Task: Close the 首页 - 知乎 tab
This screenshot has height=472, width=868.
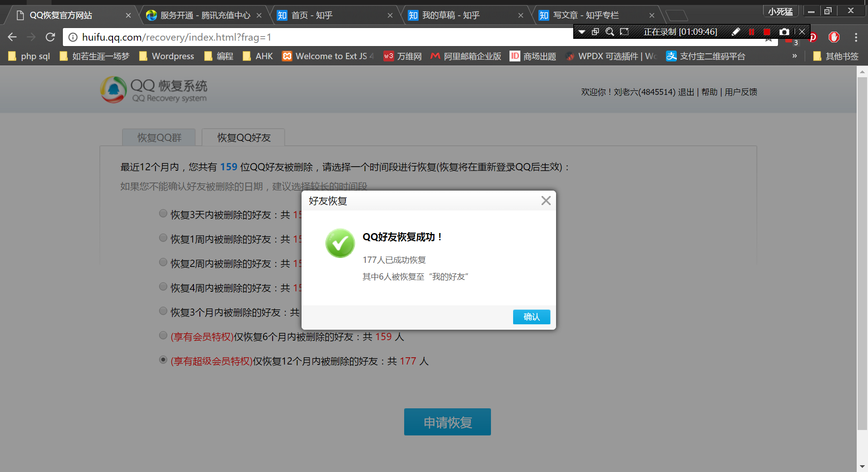Action: [x=390, y=15]
